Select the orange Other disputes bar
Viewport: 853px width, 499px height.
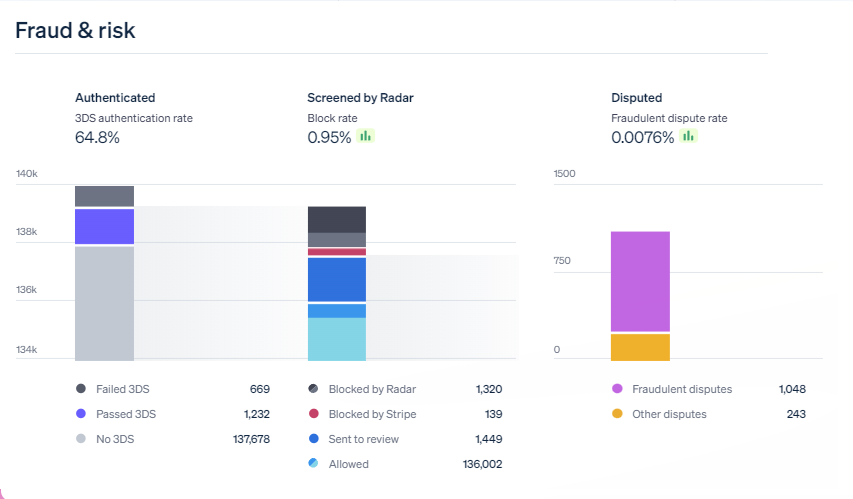click(640, 348)
